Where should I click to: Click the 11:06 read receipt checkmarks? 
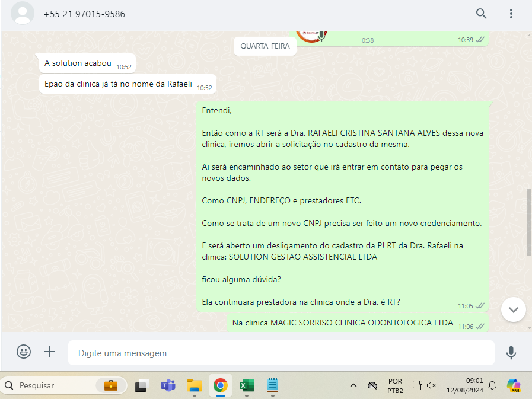point(480,327)
